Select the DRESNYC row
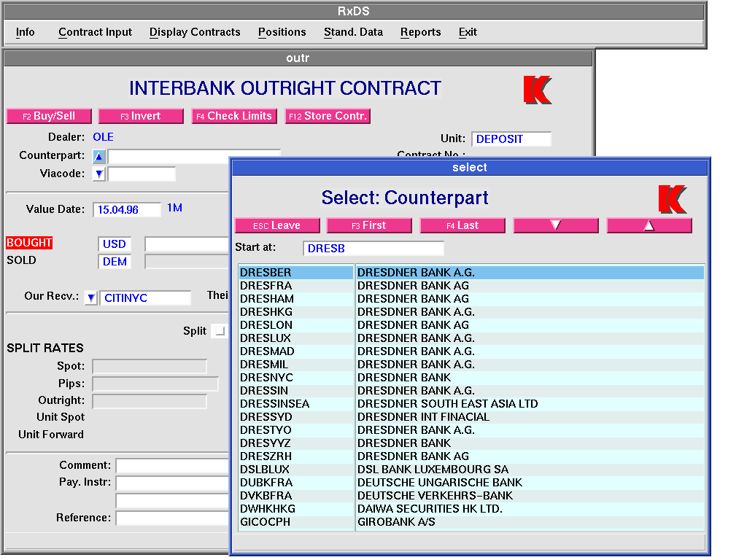Image resolution: width=747 pixels, height=560 pixels. coord(471,378)
